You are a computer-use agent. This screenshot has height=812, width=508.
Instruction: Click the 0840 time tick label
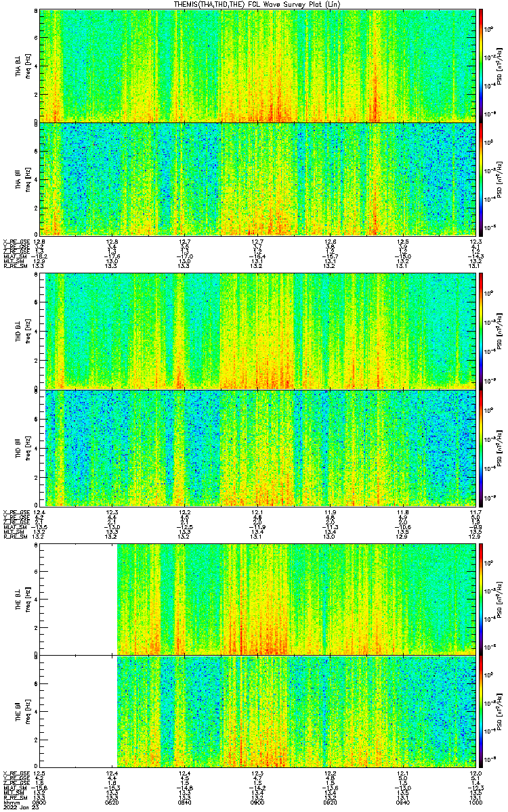point(185,802)
